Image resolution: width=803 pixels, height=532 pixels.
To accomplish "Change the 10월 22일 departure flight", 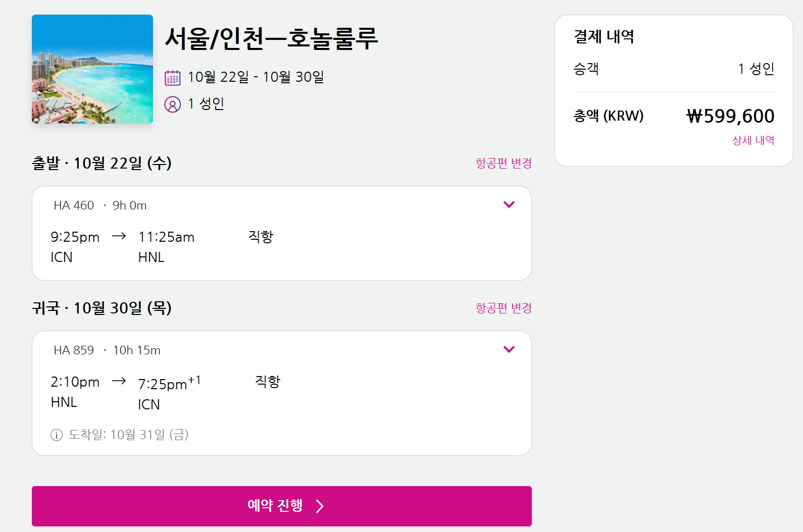I will [x=504, y=163].
